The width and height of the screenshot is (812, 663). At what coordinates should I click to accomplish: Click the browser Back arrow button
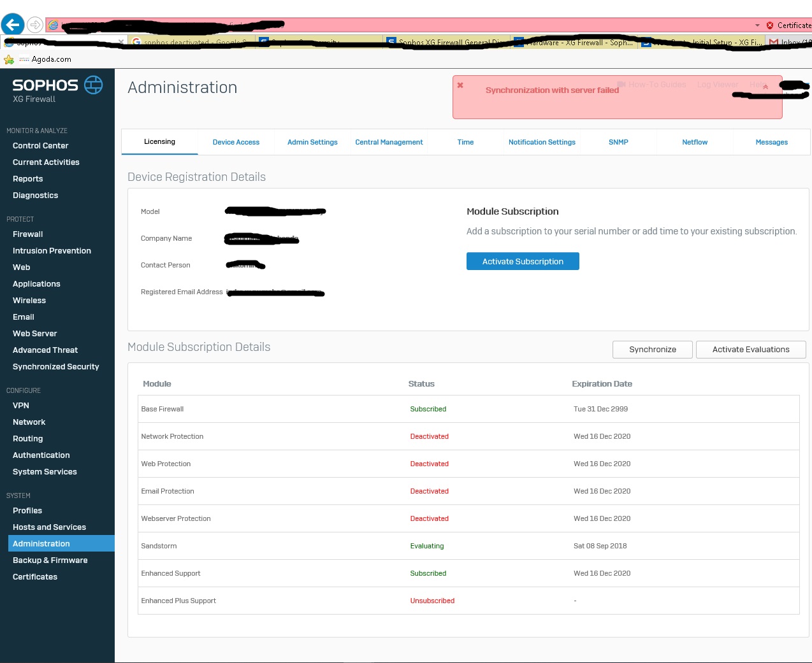click(x=13, y=25)
